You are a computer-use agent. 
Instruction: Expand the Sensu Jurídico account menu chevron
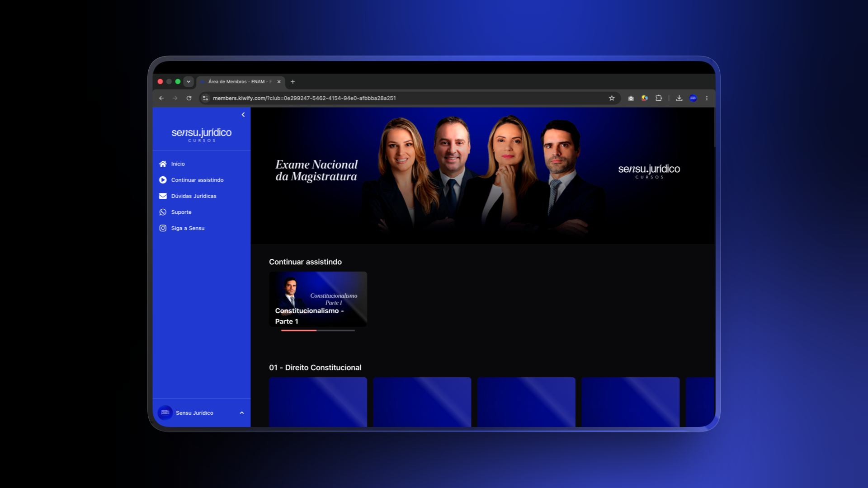coord(242,413)
